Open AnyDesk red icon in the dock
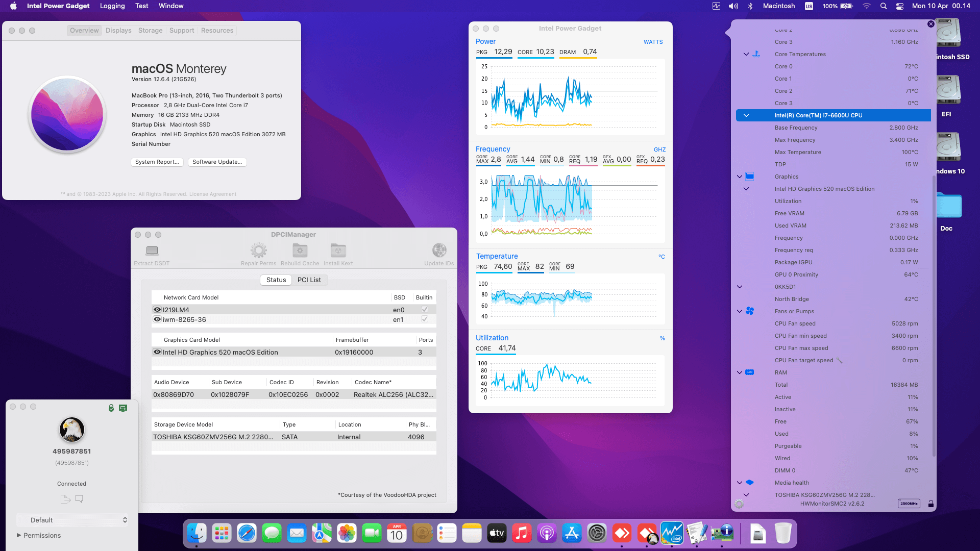 [622, 534]
